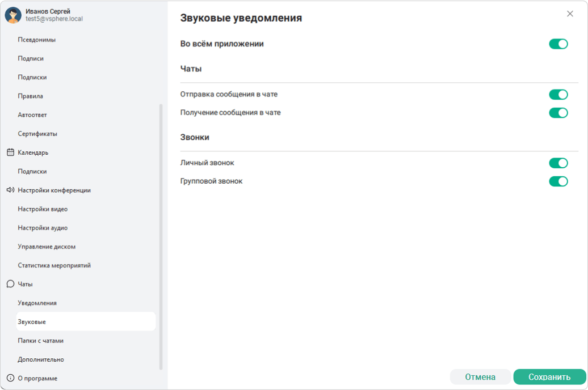Screen dimensions: 588x390
Task: Go to Автоответ settings
Action: (x=32, y=115)
